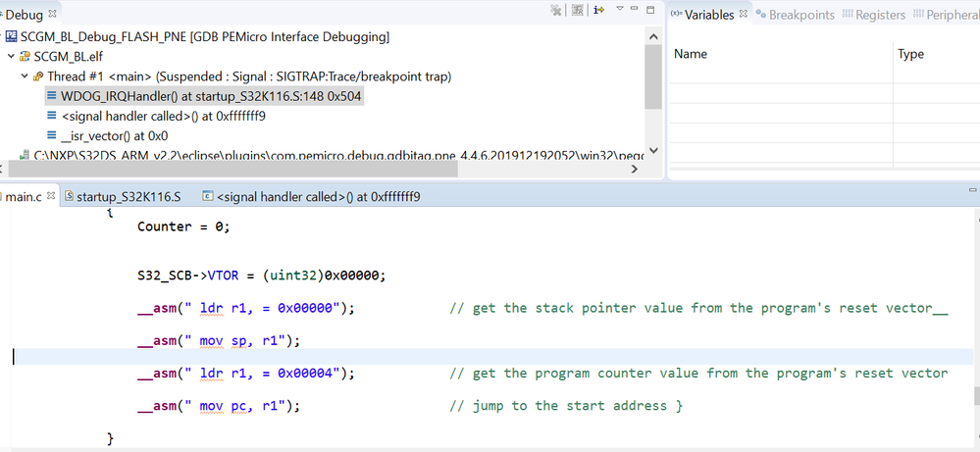Select SCGM_BL_Debug_FLASH_PNE launch configuration
This screenshot has width=980, height=452.
tap(205, 37)
